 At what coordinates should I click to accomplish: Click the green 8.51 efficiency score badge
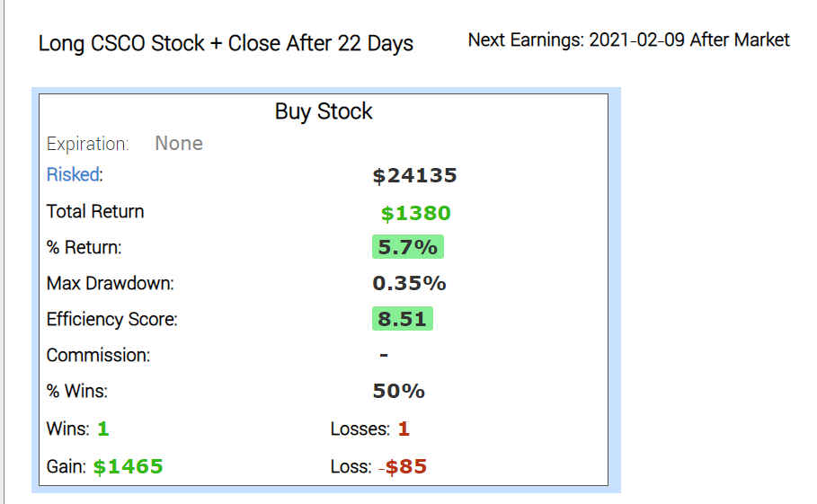[402, 319]
